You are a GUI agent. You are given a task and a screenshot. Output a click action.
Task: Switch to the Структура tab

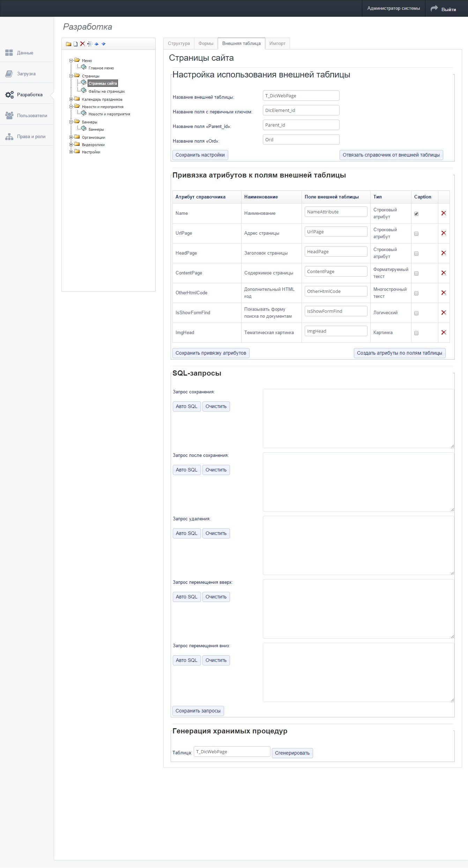[179, 44]
